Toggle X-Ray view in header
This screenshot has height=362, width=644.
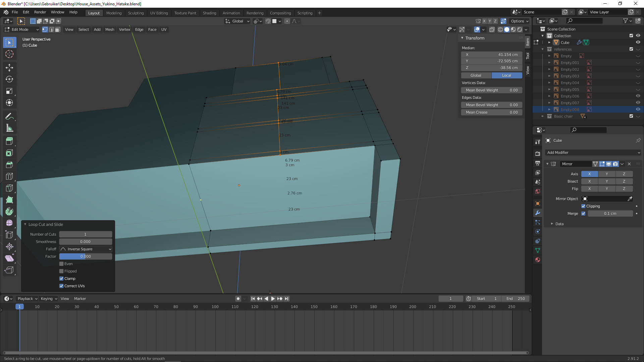[x=492, y=29]
